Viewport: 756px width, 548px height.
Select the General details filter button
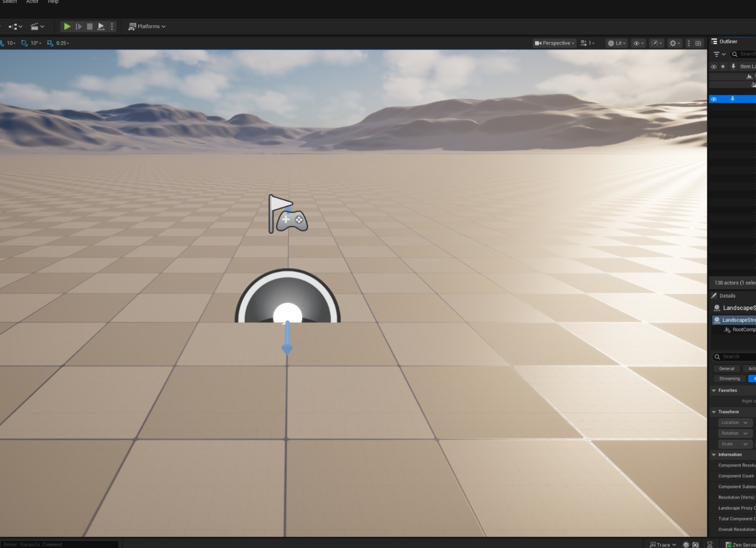pos(727,369)
